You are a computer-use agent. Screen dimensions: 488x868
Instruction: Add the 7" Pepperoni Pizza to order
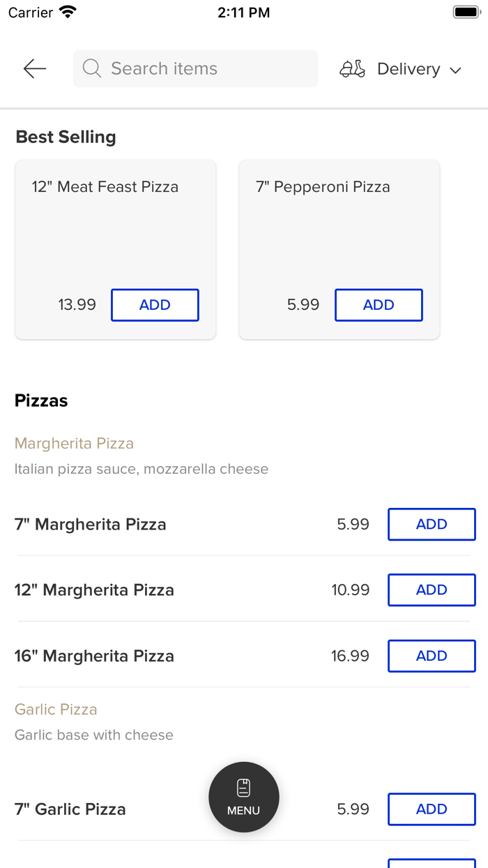[x=379, y=305]
